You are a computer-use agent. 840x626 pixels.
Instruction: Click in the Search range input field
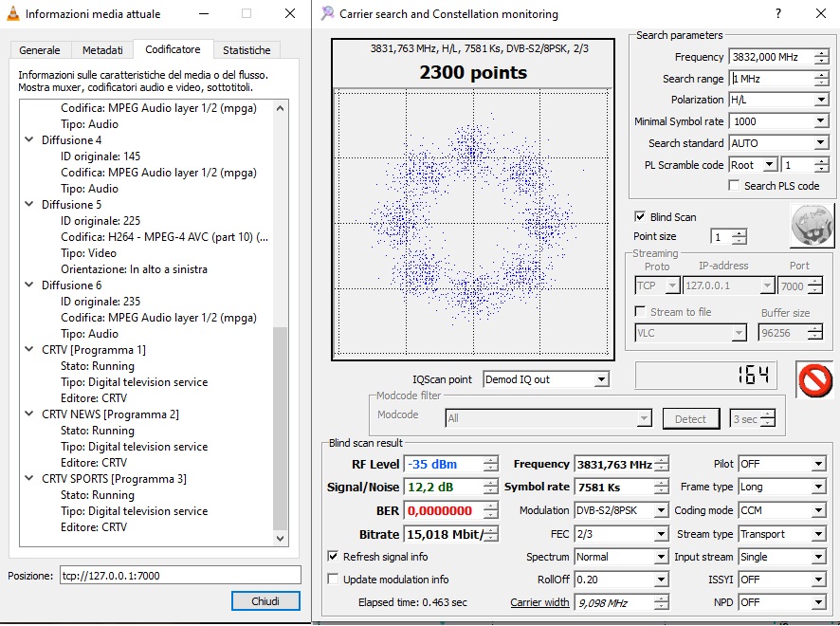772,79
